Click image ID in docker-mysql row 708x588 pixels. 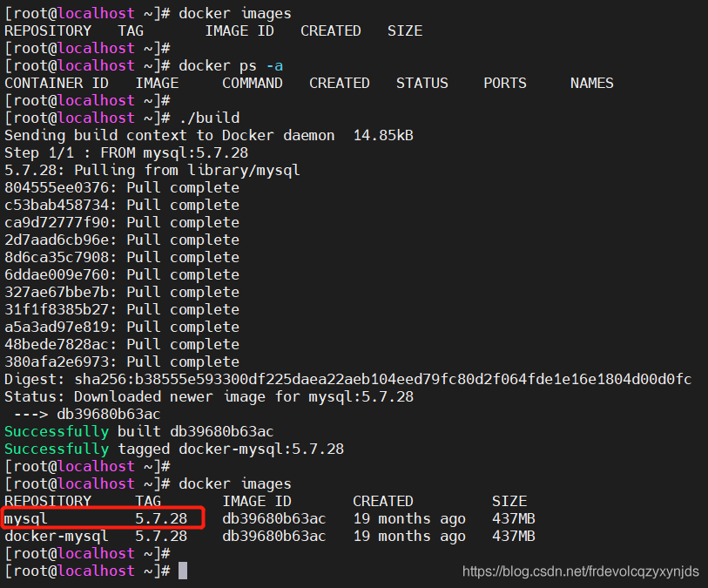click(273, 537)
